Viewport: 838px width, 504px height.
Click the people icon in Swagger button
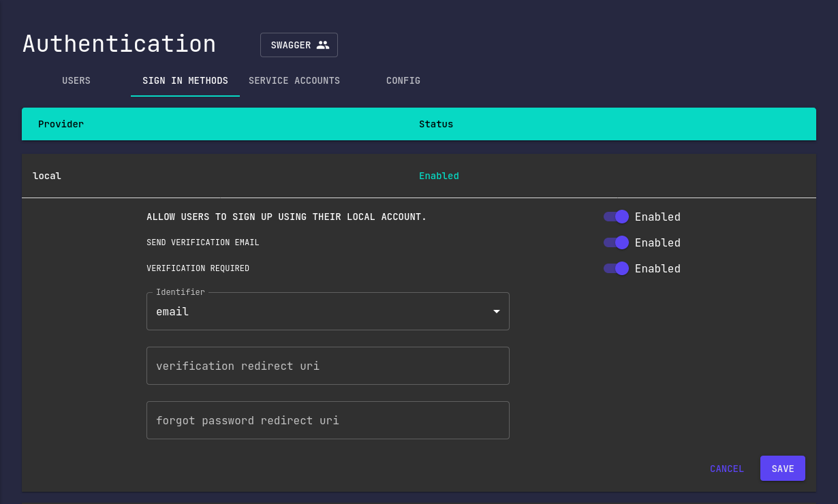click(323, 45)
